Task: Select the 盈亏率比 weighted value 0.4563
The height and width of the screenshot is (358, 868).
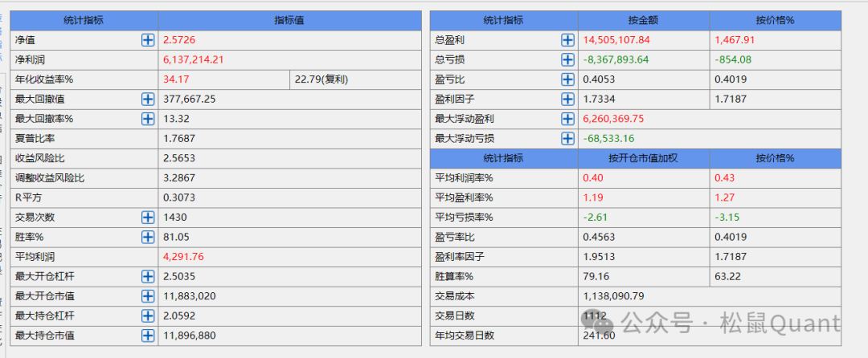Action: pyautogui.click(x=599, y=237)
